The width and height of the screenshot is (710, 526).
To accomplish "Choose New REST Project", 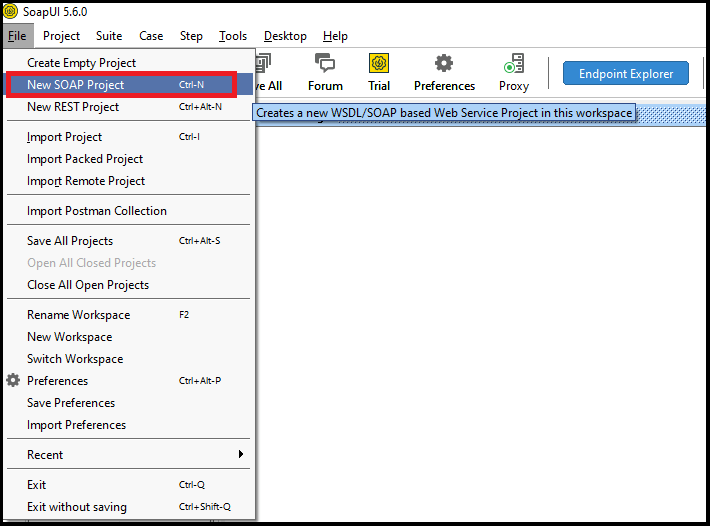I will [x=73, y=107].
